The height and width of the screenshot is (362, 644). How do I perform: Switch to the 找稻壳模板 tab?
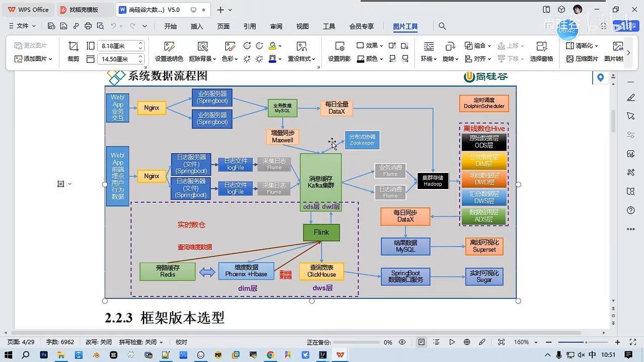84,10
